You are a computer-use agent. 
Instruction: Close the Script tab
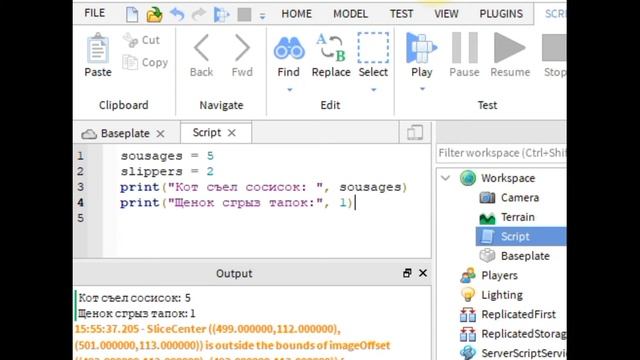pos(231,133)
